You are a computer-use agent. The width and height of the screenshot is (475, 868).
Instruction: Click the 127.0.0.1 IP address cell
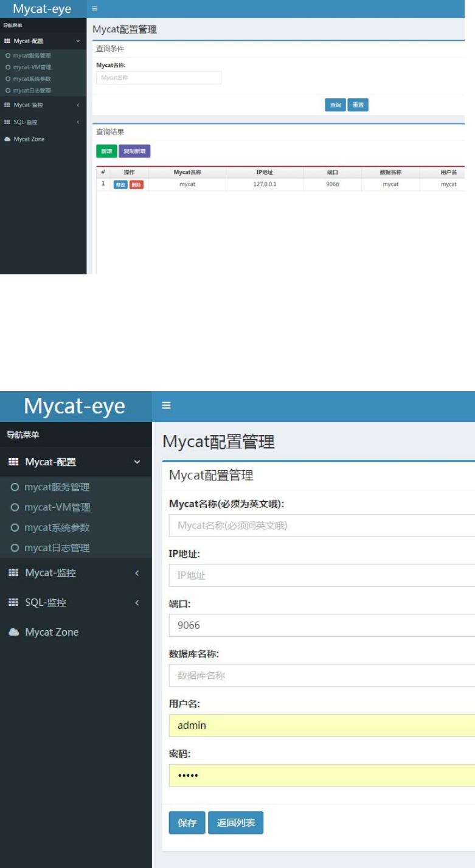point(265,184)
